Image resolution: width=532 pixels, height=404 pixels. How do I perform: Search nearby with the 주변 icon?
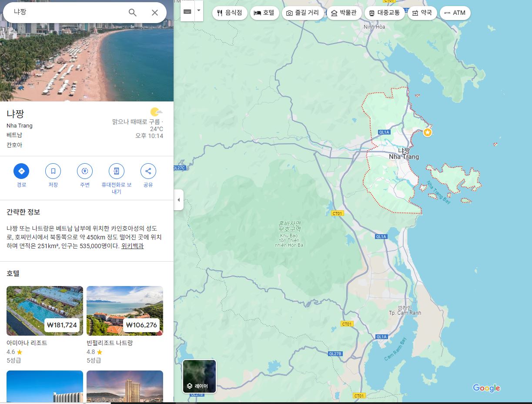point(85,171)
